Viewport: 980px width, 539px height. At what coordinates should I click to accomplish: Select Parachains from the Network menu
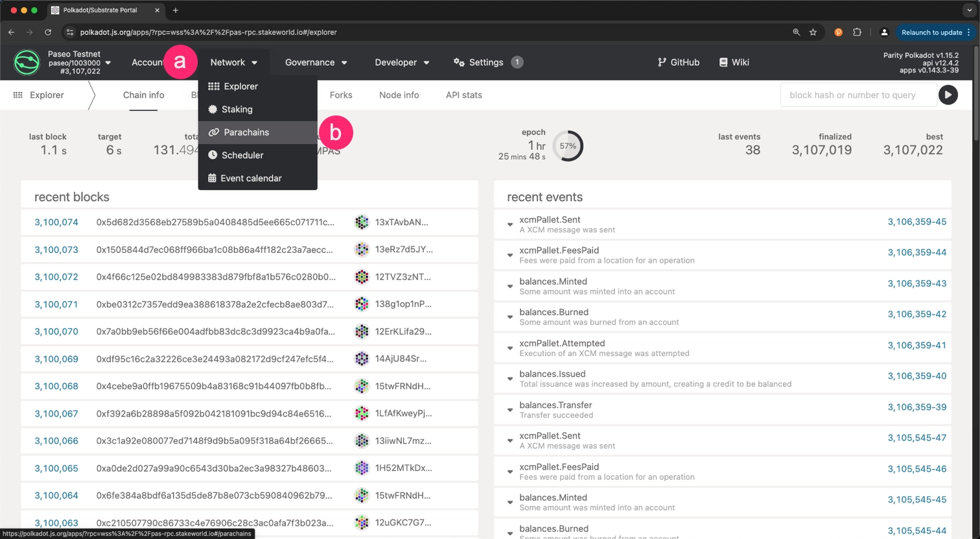click(x=246, y=132)
